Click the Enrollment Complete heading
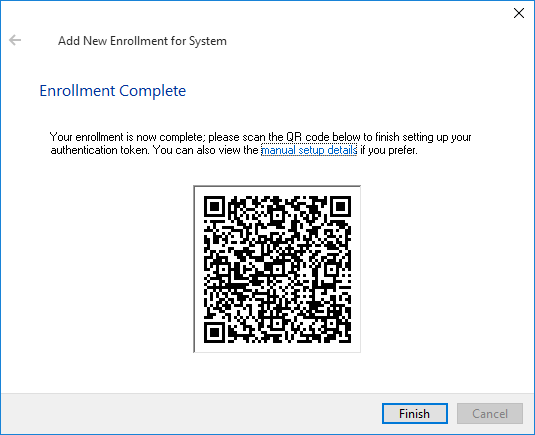The width and height of the screenshot is (535, 435). click(x=113, y=91)
